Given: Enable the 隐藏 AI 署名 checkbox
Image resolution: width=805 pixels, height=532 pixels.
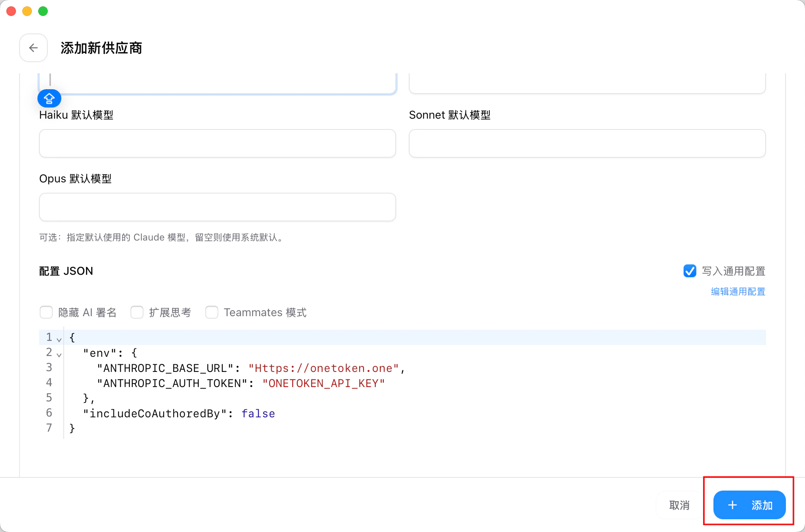Looking at the screenshot, I should pyautogui.click(x=46, y=312).
